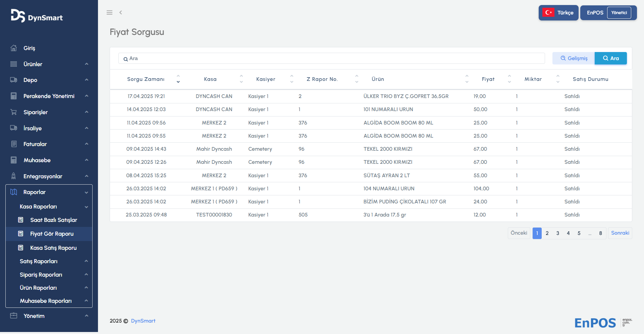Go to page 3 of results

click(x=557, y=233)
